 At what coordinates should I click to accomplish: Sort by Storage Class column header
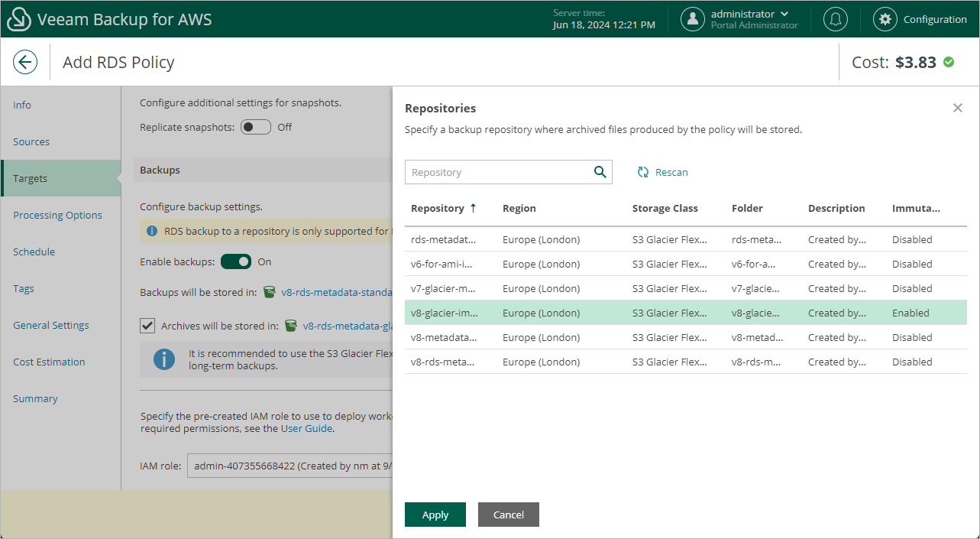pos(665,208)
